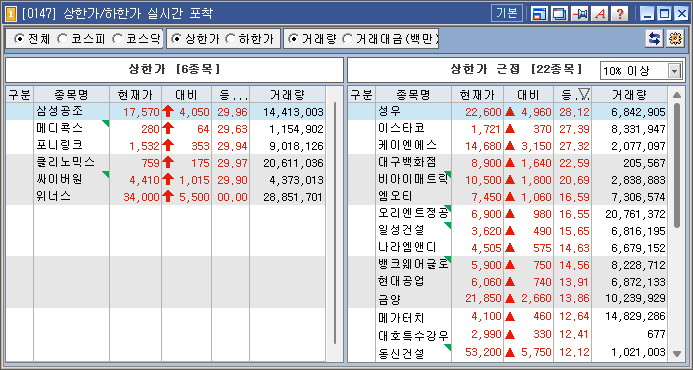
Task: Click left table 종목명 column header
Action: [x=72, y=95]
